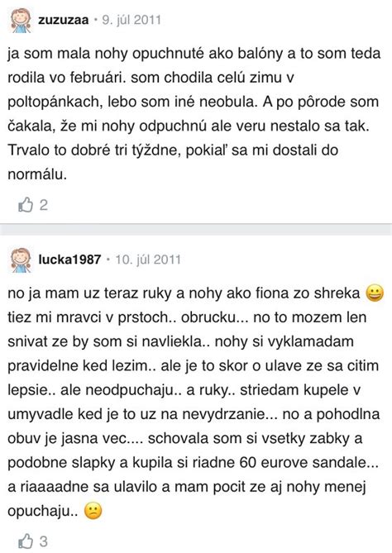Viewport: 392px width, 553px height.
Task: Visit the lucka1987 user profile
Action: pyautogui.click(x=69, y=260)
